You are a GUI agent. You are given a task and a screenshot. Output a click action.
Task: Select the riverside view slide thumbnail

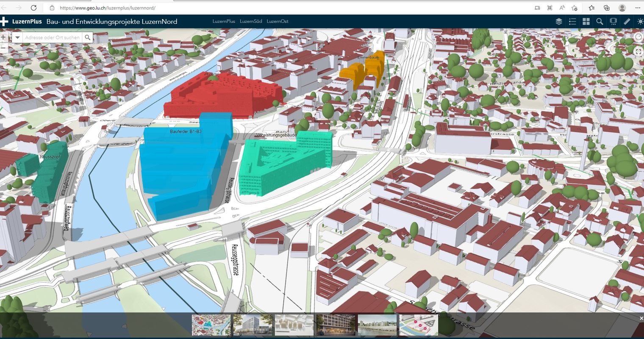pos(377,325)
